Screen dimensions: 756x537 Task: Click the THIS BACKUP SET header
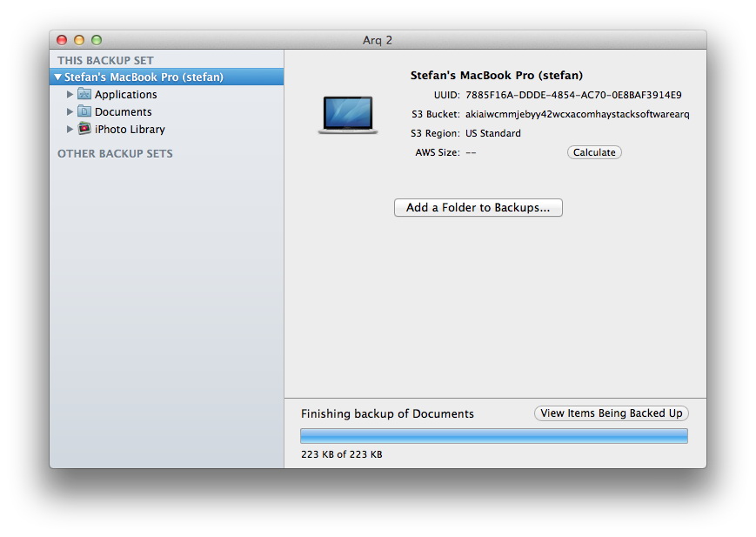coord(105,60)
